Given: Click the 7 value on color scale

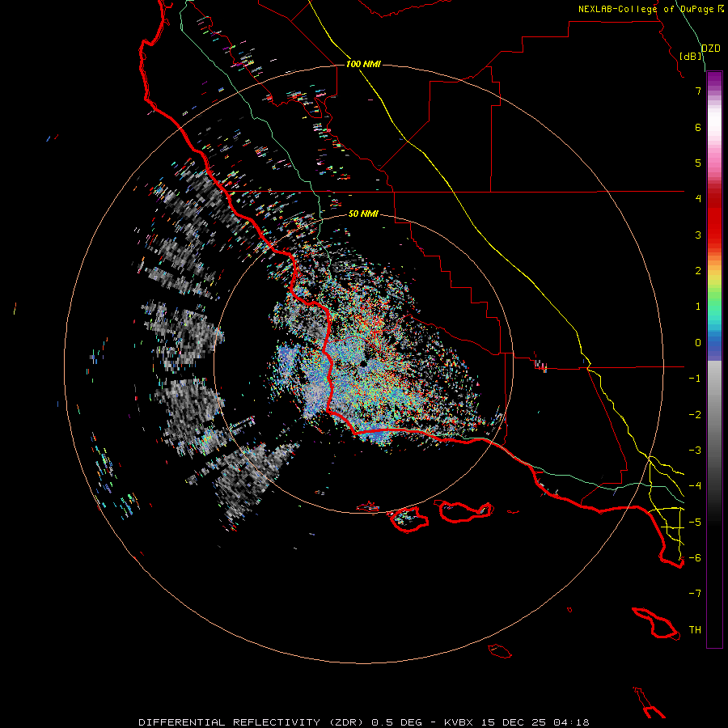Looking at the screenshot, I should coord(698,91).
